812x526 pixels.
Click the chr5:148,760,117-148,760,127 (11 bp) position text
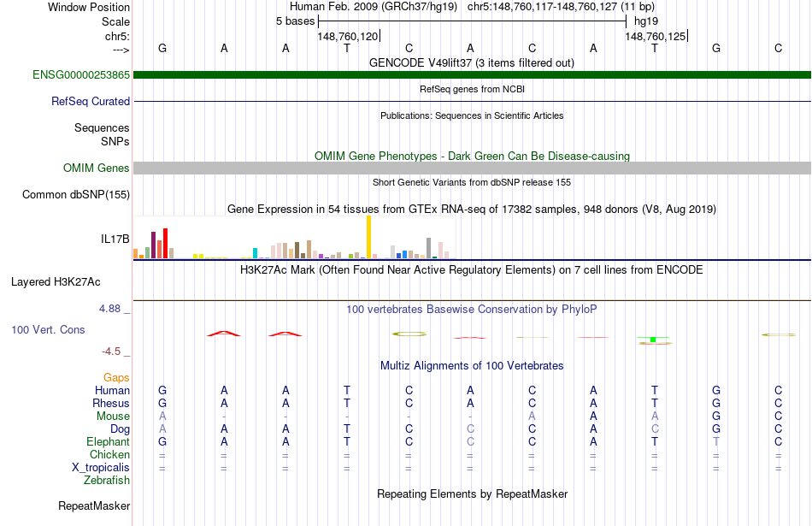562,7
